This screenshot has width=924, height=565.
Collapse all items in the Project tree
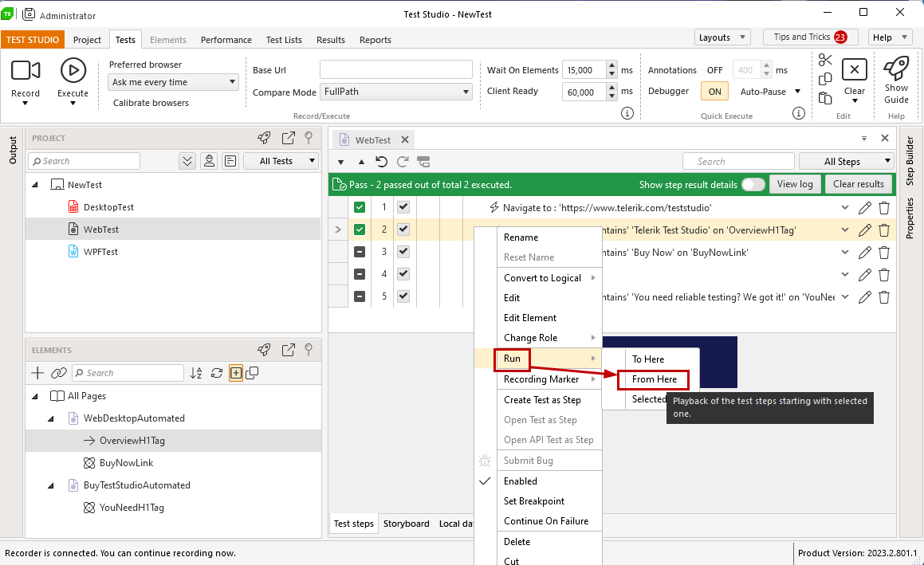[187, 161]
